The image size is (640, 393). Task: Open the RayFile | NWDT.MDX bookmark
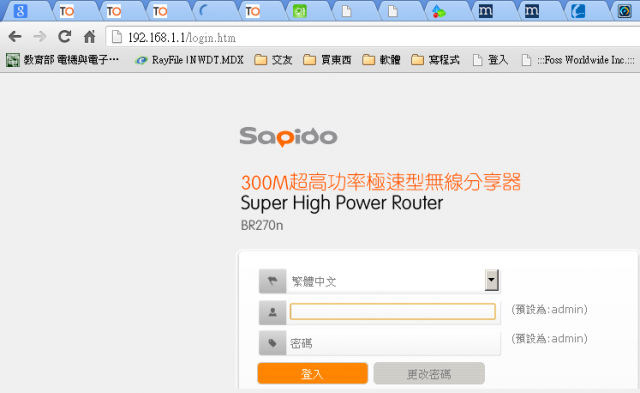point(190,60)
